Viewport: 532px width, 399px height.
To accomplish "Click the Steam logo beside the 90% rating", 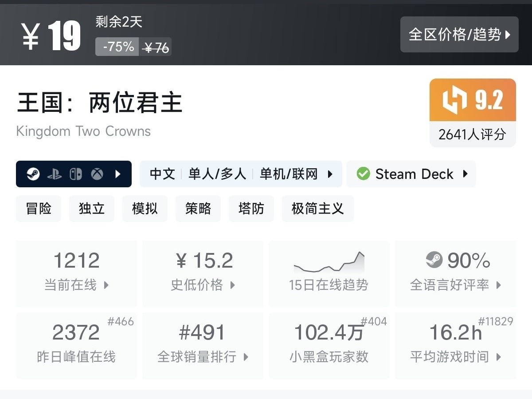I will [x=434, y=260].
